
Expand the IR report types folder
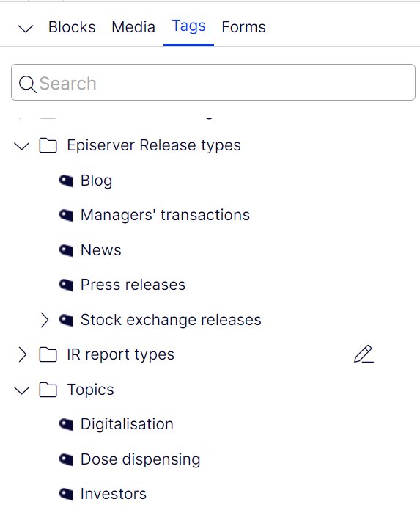(x=23, y=354)
